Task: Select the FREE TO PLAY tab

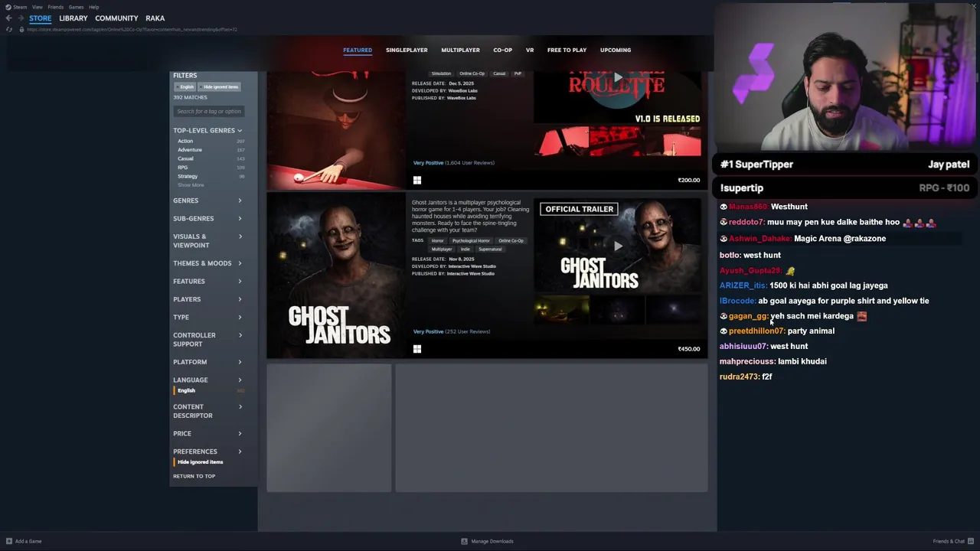Action: point(567,50)
